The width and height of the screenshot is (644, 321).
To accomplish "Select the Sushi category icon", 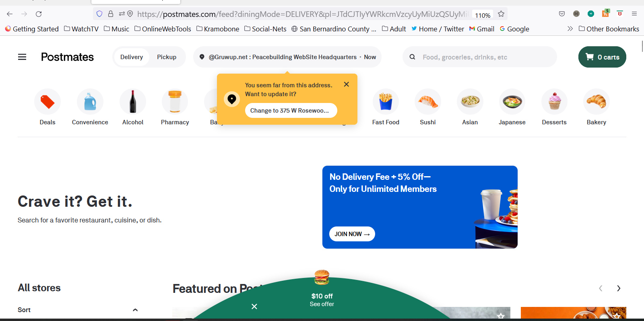I will pos(428,102).
